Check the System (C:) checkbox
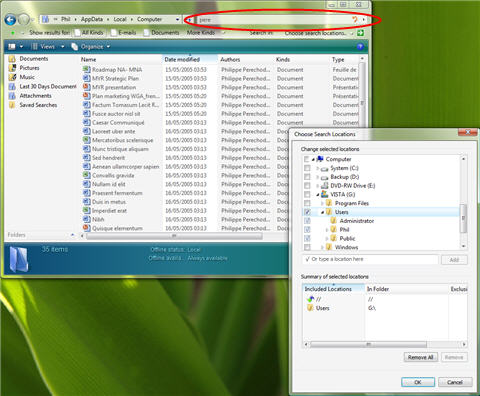The image size is (480, 396). 307,168
